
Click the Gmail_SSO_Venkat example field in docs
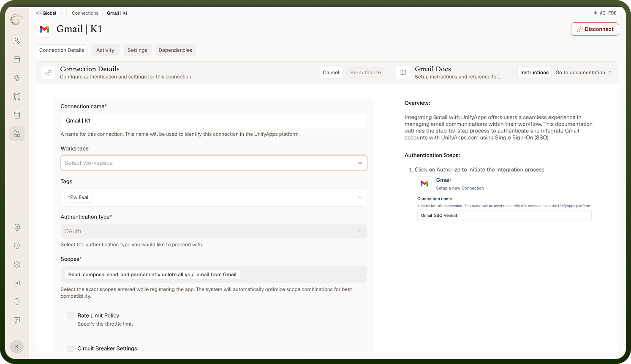(x=504, y=216)
